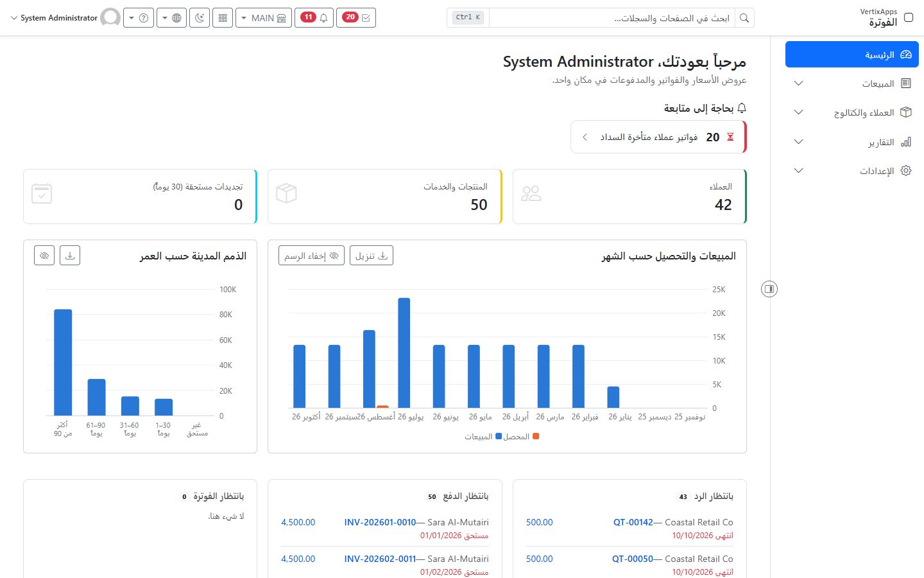
Task: Expand the الإعدادات sidebar section
Action: (x=851, y=171)
